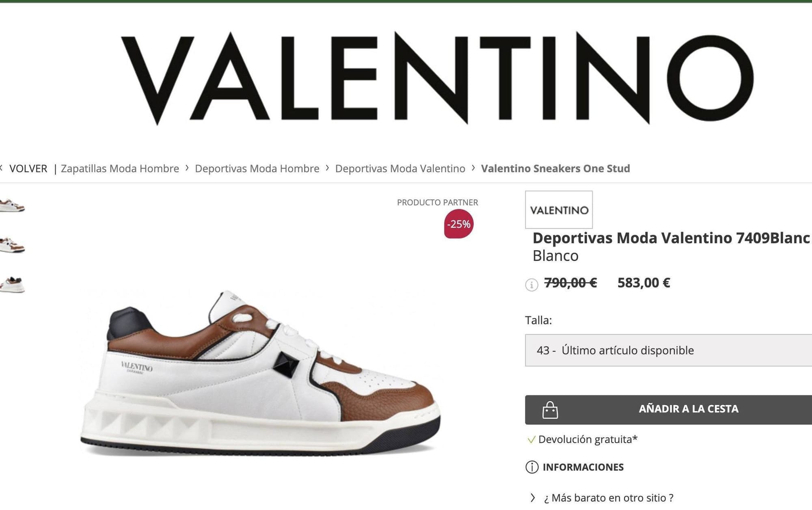Click the price info icon beside 790,00 €
812x510 pixels.
[x=531, y=285]
